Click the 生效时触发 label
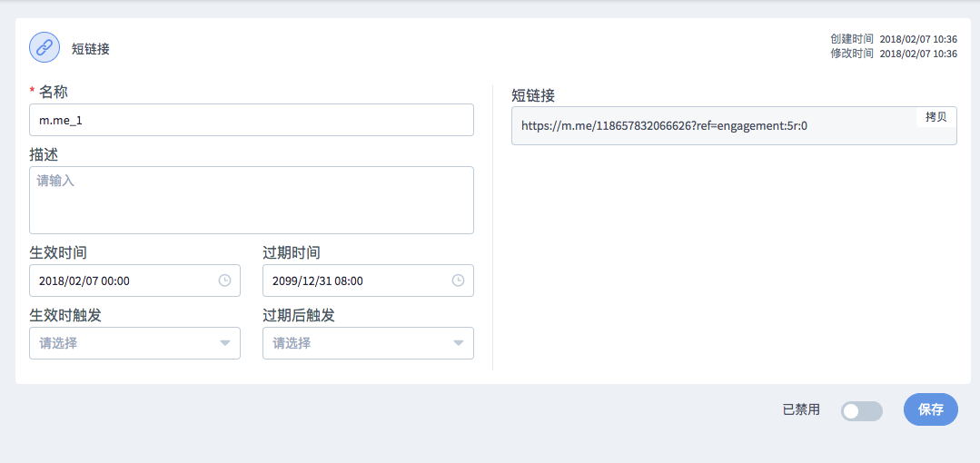The height and width of the screenshot is (463, 980). [x=65, y=315]
